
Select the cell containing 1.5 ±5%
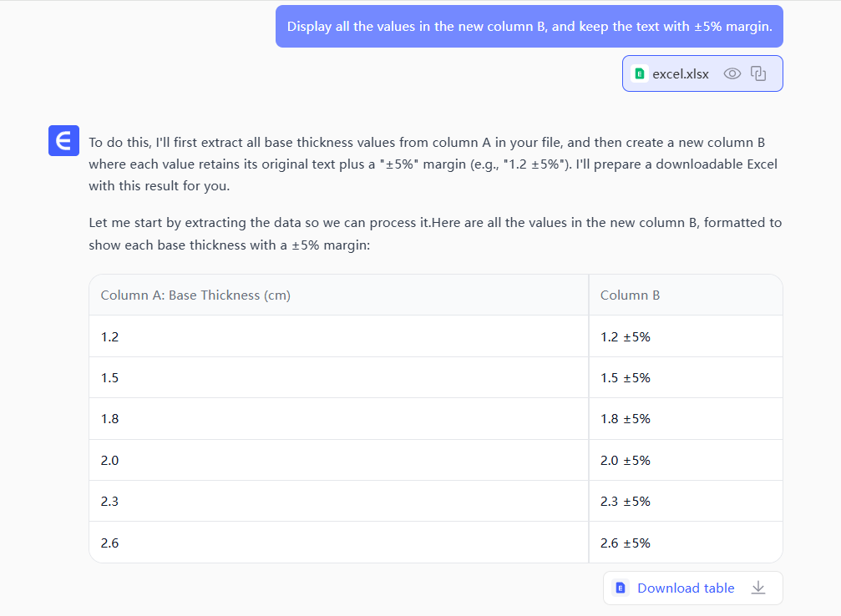[625, 377]
